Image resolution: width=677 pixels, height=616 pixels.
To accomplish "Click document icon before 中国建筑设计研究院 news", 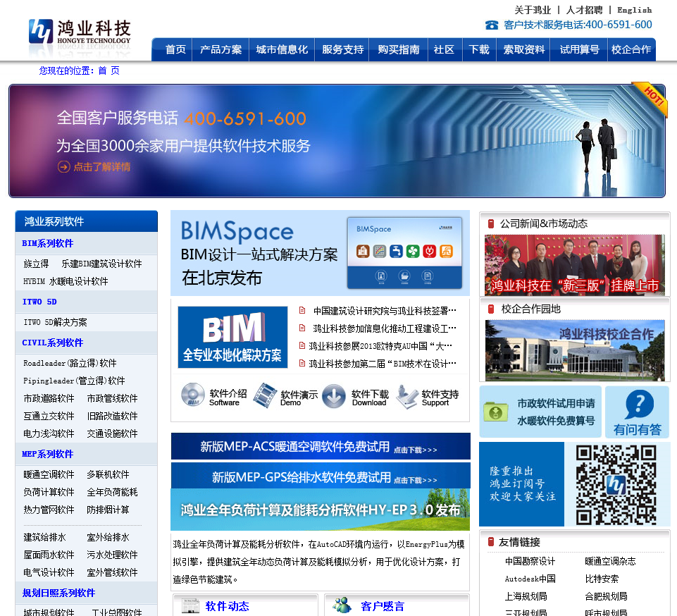I will coord(302,310).
